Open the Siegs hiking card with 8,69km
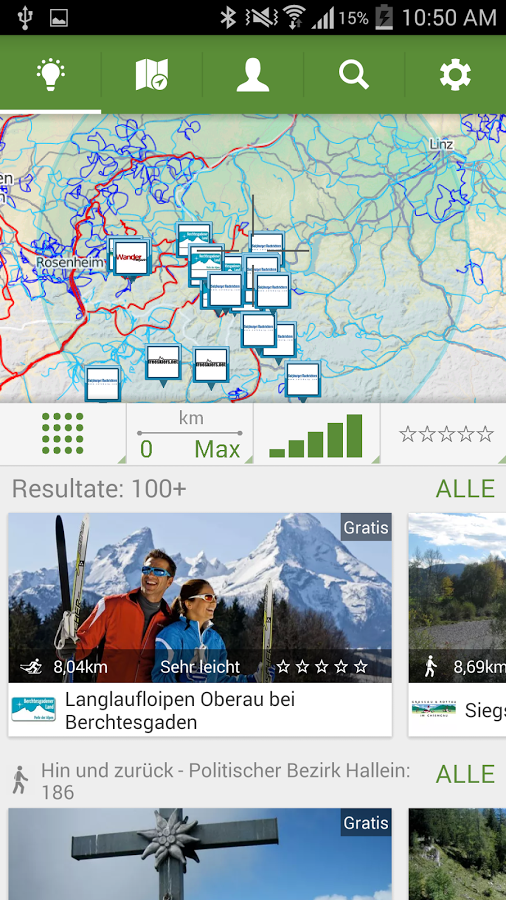506x900 pixels. click(x=457, y=624)
